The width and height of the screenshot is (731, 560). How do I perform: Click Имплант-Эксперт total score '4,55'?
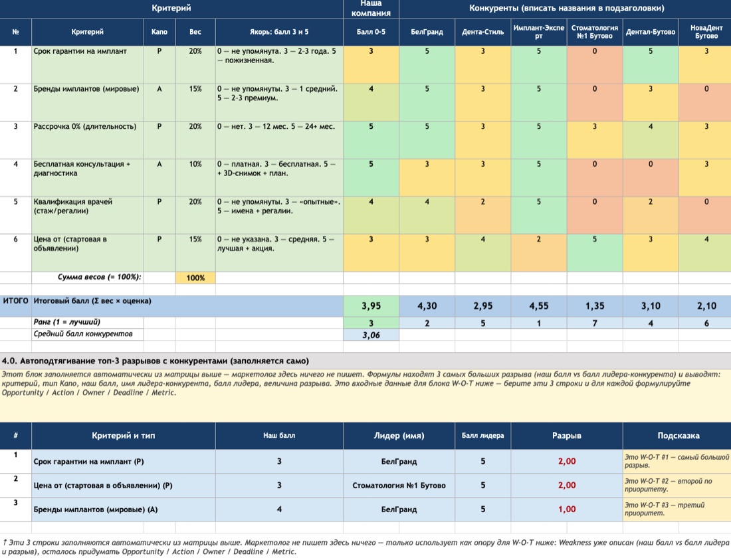(x=539, y=306)
